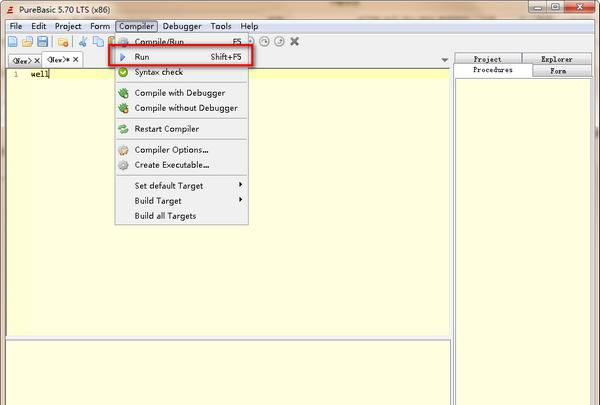Click the Compile with Debugger bug icon

pyautogui.click(x=123, y=93)
